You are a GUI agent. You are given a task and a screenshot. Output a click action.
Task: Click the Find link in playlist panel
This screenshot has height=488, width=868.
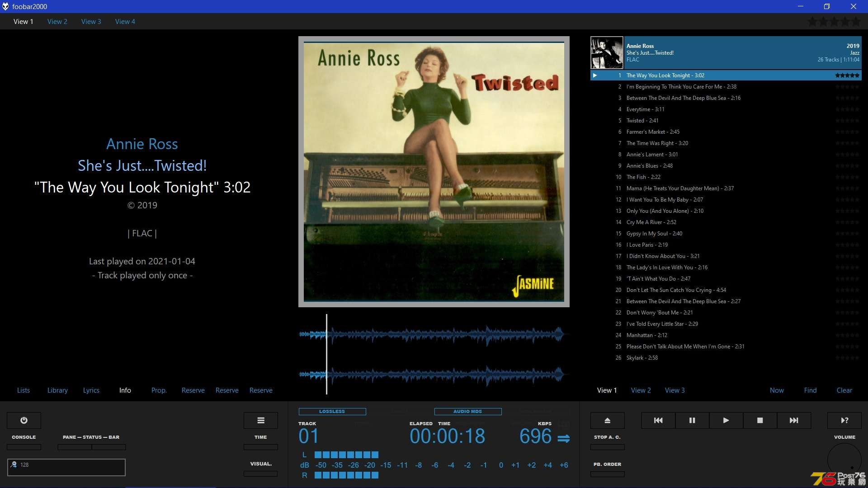tap(811, 390)
